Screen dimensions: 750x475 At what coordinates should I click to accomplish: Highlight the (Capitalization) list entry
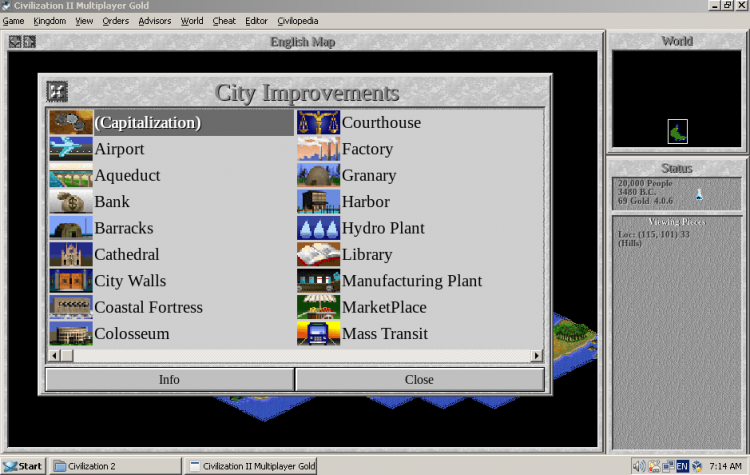(x=171, y=122)
